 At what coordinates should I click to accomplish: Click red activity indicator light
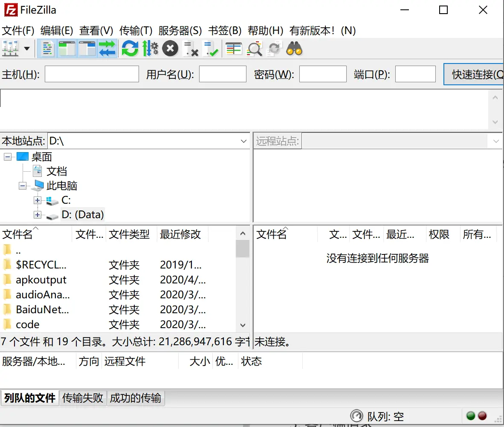pos(482,416)
